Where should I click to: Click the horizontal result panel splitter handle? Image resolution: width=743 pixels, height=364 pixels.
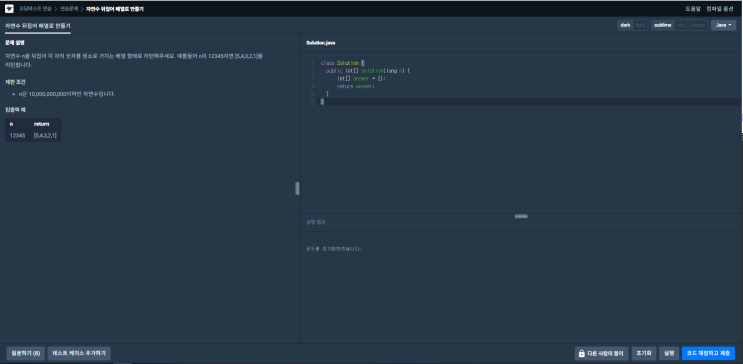pos(521,216)
